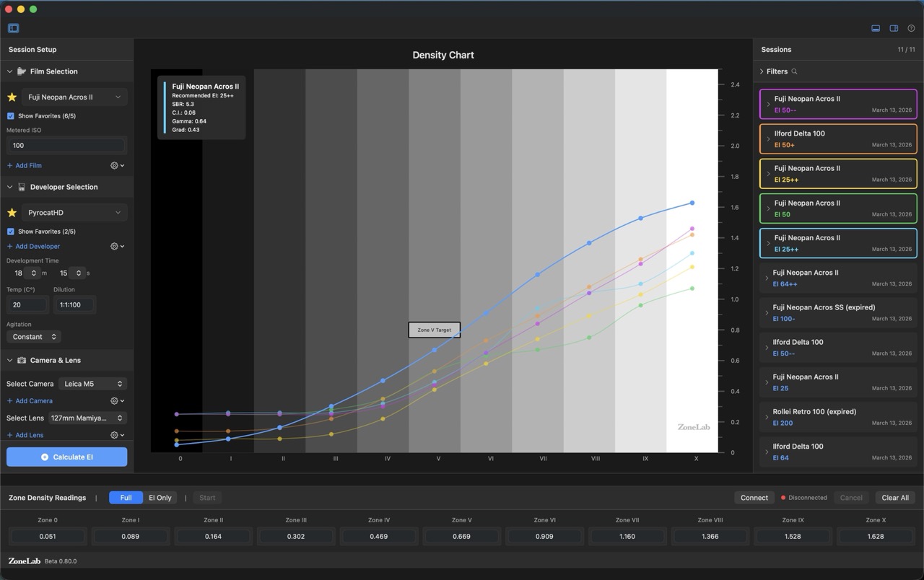Click the Metered ISO input field
Viewport: 924px width, 580px height.
pos(66,145)
